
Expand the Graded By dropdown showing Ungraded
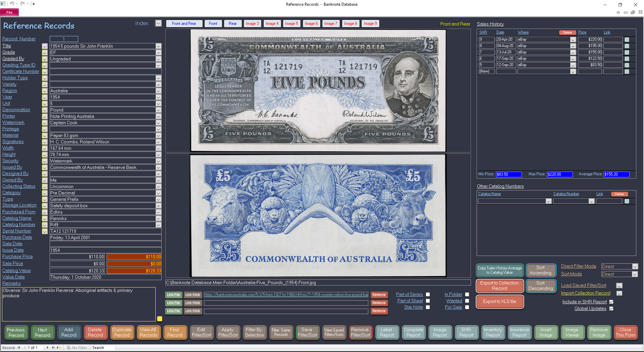(x=158, y=59)
